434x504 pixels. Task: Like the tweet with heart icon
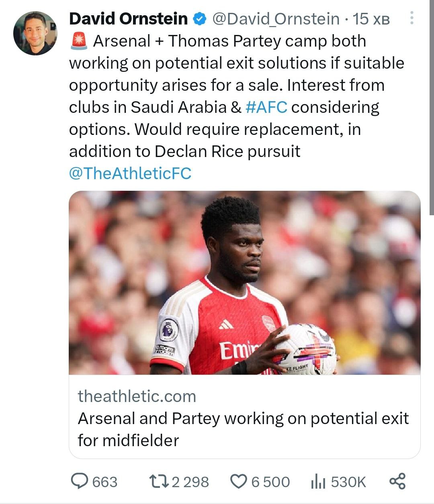[x=239, y=481]
